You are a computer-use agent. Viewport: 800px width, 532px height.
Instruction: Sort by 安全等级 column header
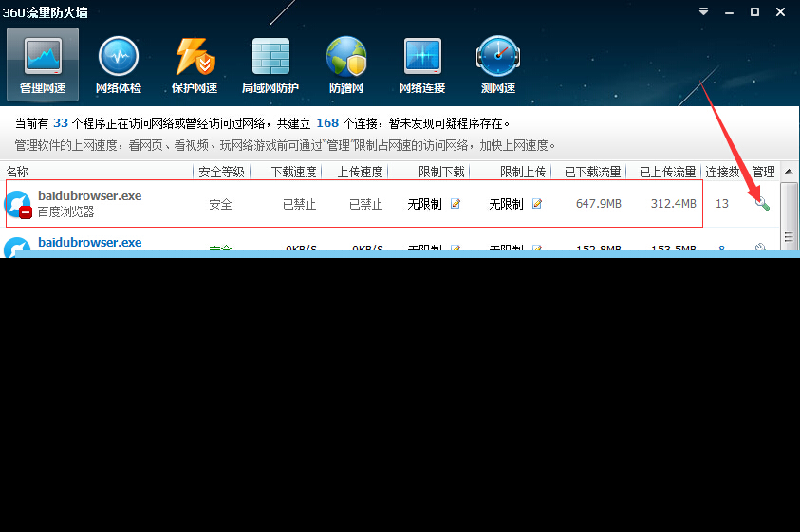[x=221, y=172]
